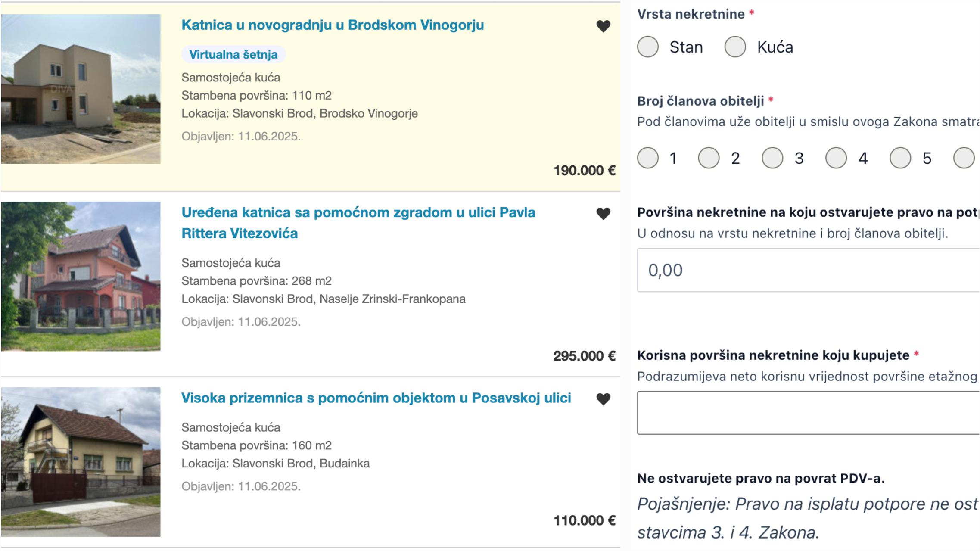Focus the Korisna površina nekretnine input field
Image resolution: width=980 pixels, height=551 pixels.
coord(809,413)
